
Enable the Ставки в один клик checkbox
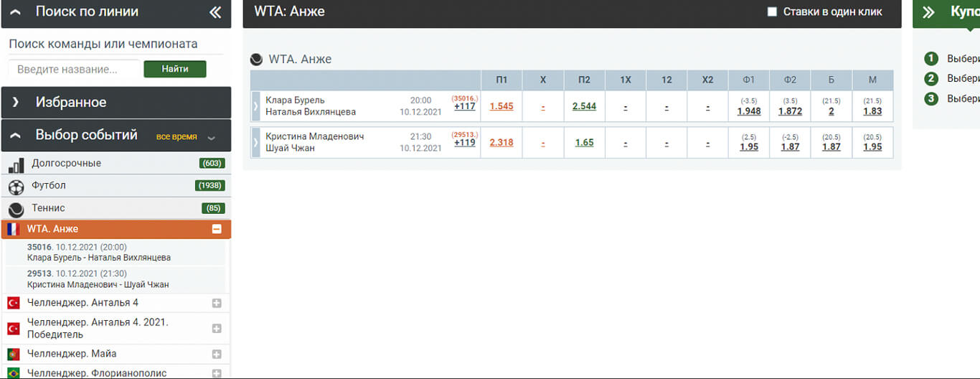click(772, 12)
